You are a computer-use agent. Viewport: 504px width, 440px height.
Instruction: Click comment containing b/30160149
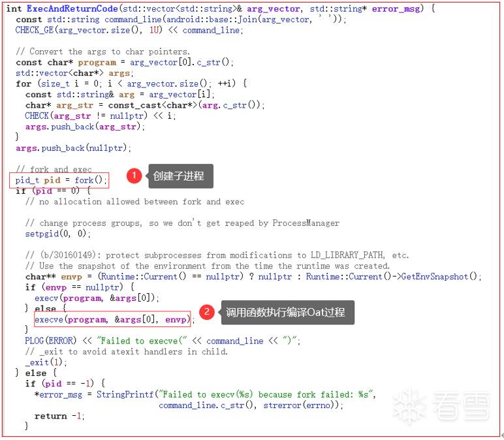217,255
